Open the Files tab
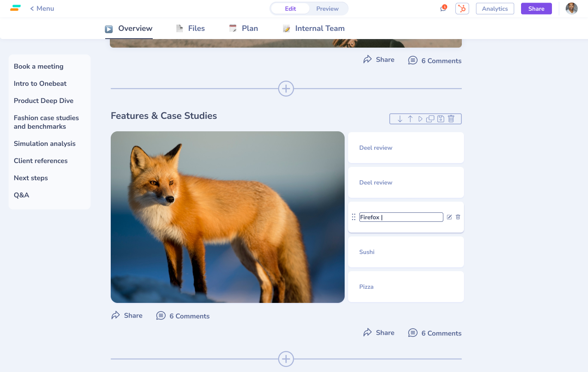This screenshot has width=588, height=372. [191, 28]
